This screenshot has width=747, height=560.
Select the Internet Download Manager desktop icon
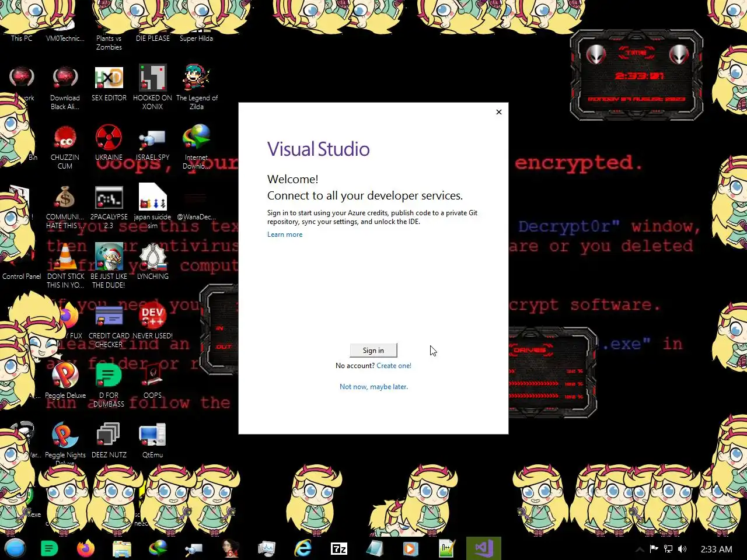[x=197, y=147]
